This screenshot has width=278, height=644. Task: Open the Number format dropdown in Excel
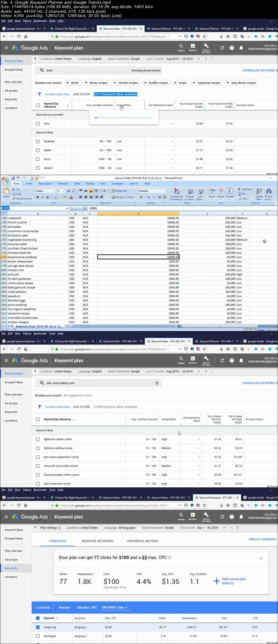(165, 191)
